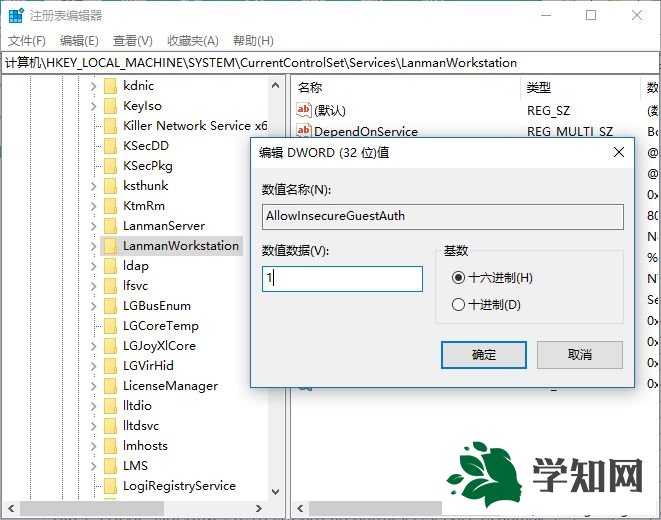Image resolution: width=661 pixels, height=520 pixels.
Task: Click the lltdio folder icon
Action: click(x=110, y=406)
